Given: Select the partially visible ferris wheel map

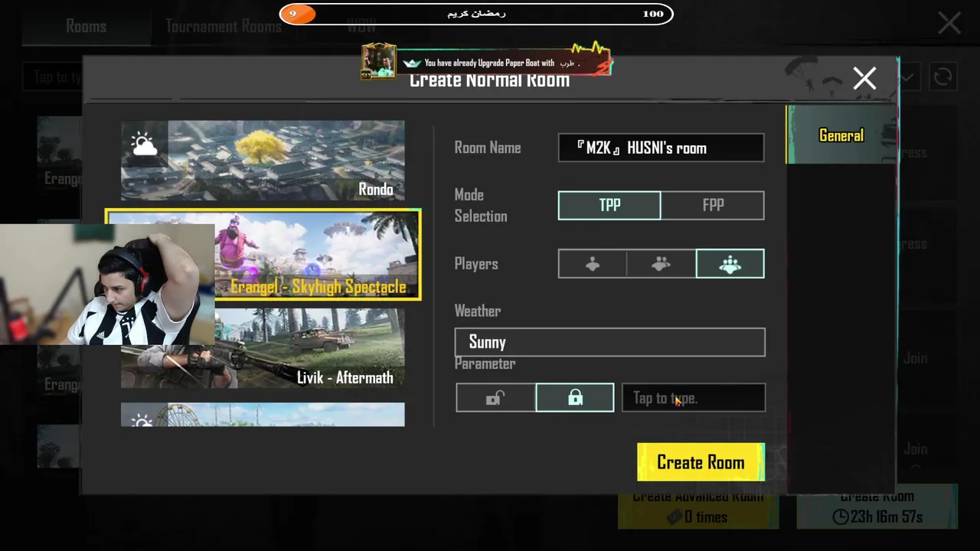Looking at the screenshot, I should (263, 415).
